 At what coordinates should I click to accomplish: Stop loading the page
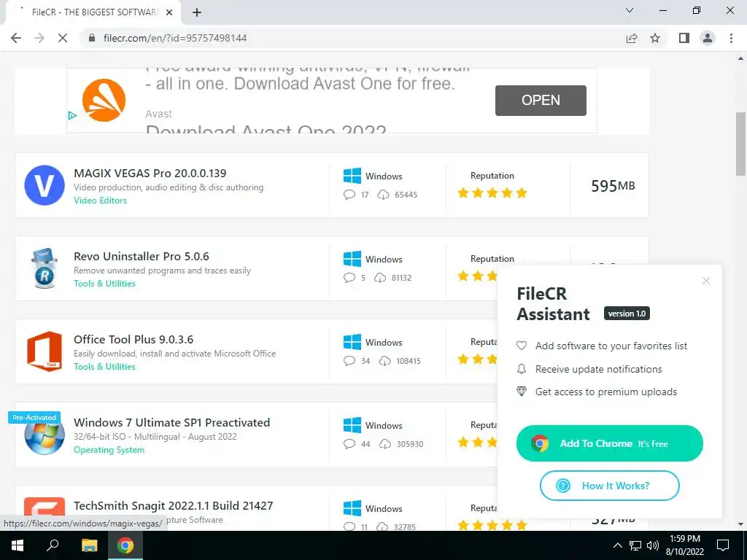[x=63, y=38]
